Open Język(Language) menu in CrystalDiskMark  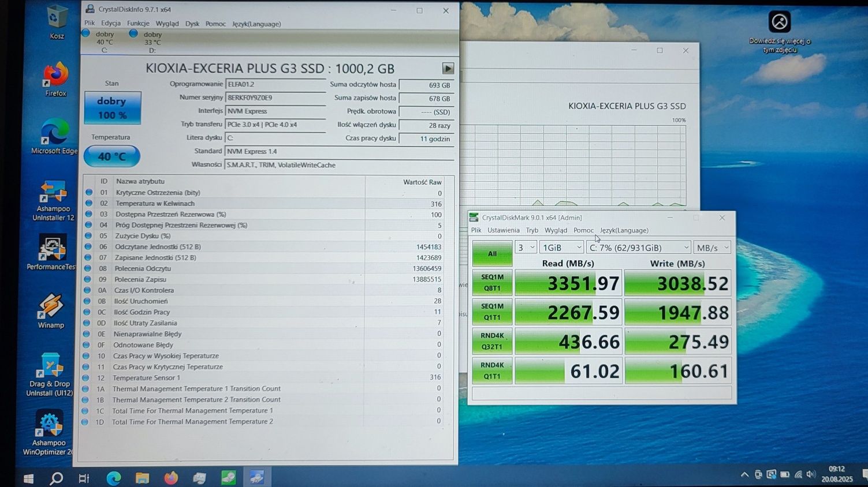[624, 230]
